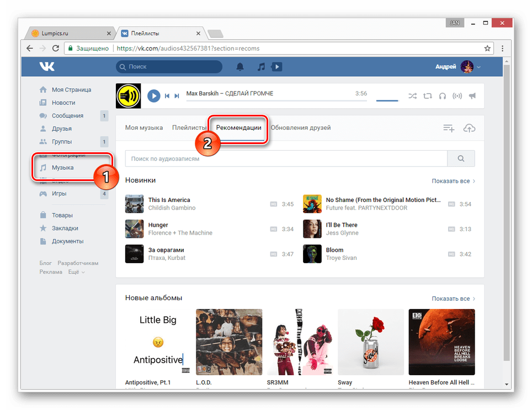Focus the 'Поиск по аудиозаписям' field
The width and height of the screenshot is (532, 410).
click(286, 158)
